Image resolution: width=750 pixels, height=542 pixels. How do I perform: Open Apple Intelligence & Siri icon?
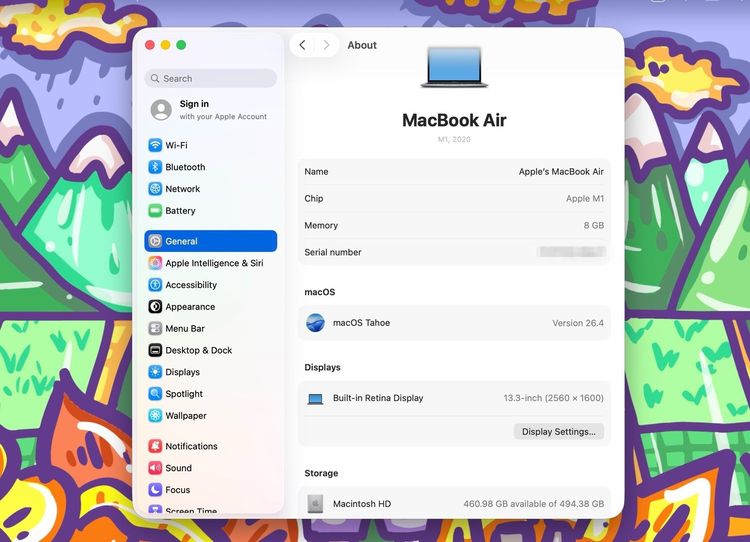point(155,263)
